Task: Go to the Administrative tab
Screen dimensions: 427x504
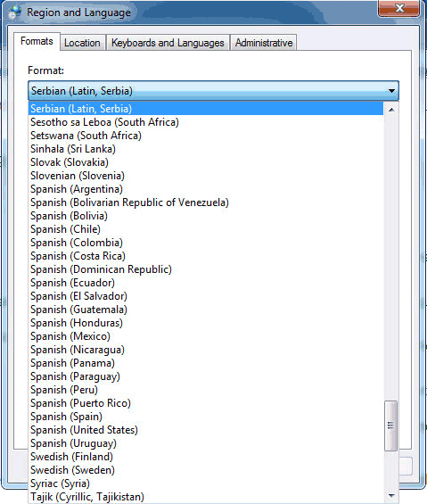Action: [x=264, y=43]
